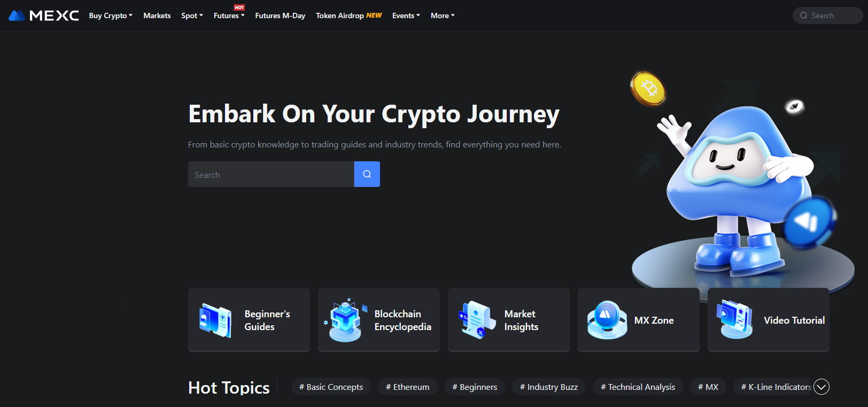Open the MX Zone section
This screenshot has height=407, width=868.
pyautogui.click(x=639, y=320)
